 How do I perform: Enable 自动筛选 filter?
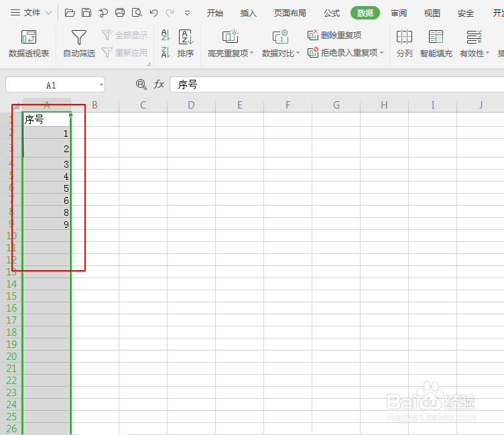coord(79,44)
